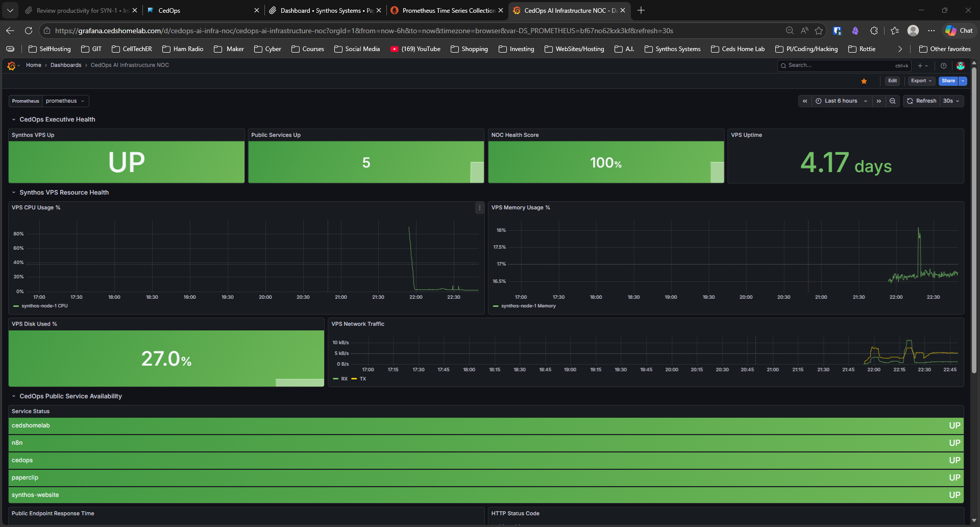
Task: View site information lock icon in address bar
Action: [47, 31]
